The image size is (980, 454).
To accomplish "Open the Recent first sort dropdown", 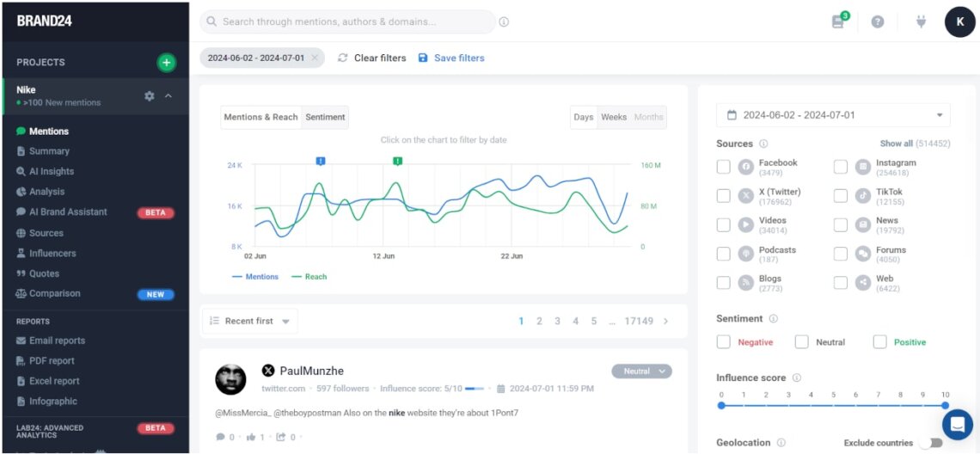I will coord(250,321).
